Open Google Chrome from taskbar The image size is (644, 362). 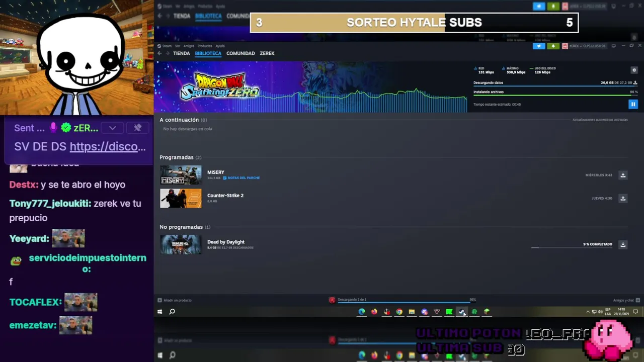click(399, 312)
